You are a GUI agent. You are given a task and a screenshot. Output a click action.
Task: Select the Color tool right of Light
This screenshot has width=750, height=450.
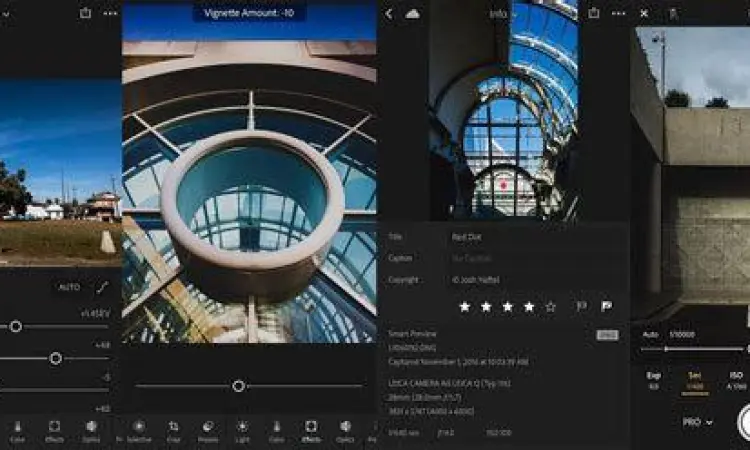[x=276, y=431]
